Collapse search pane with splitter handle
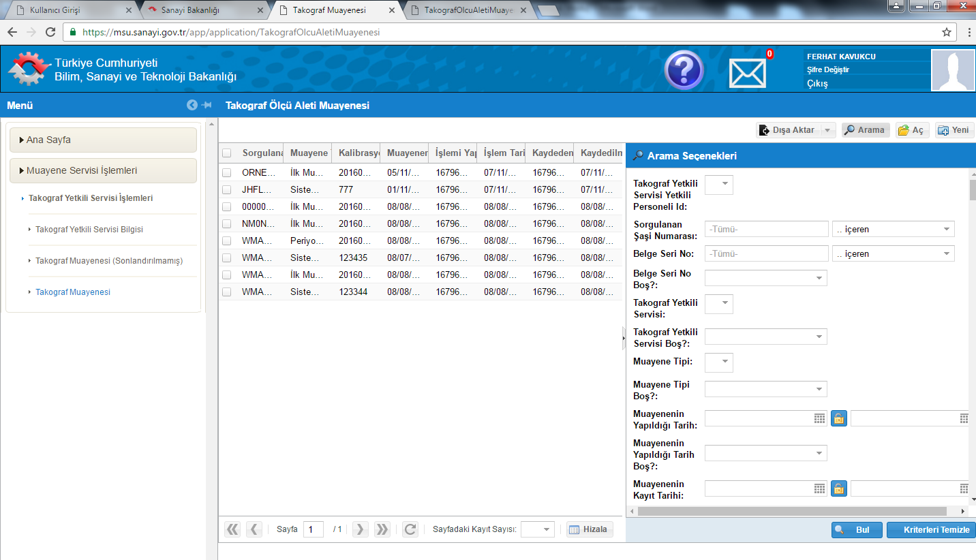This screenshot has width=976, height=560. click(x=624, y=338)
